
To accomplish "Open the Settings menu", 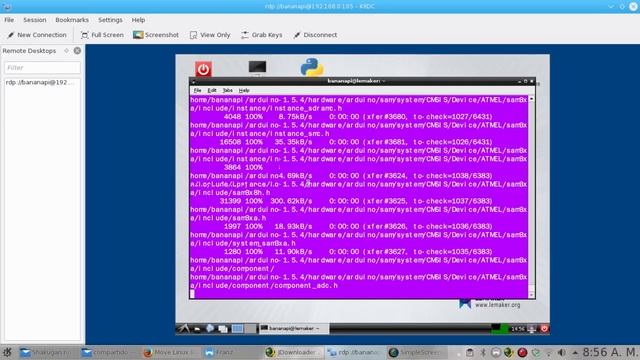I will pyautogui.click(x=110, y=20).
